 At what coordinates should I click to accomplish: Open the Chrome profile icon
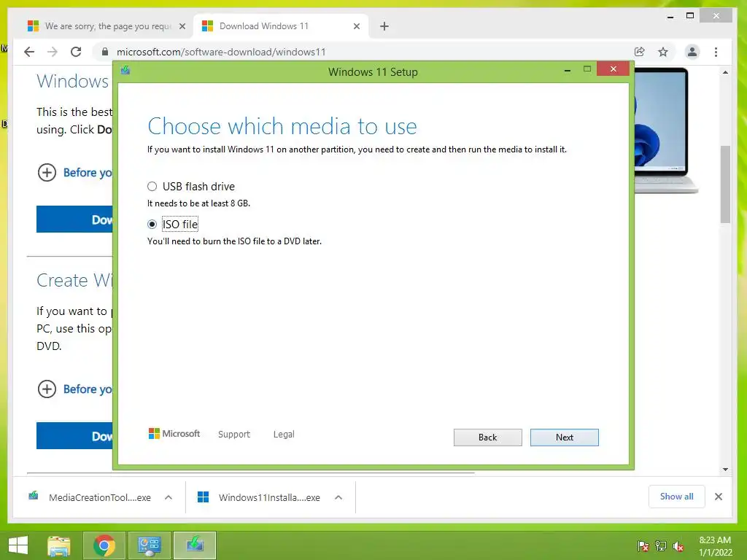(692, 52)
